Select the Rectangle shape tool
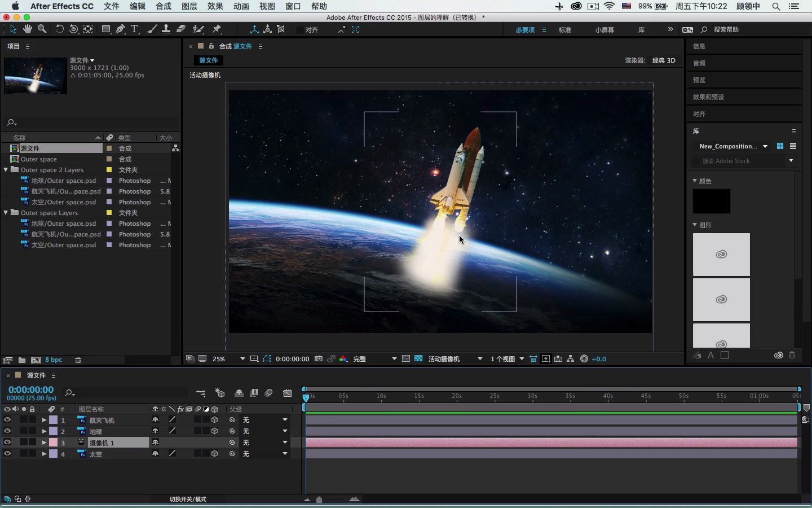Screen dimensions: 812x508 tap(105, 29)
